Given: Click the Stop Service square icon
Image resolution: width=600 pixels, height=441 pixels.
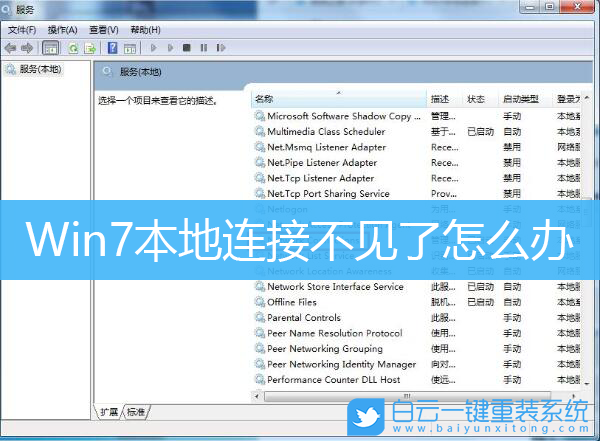Looking at the screenshot, I should [x=187, y=48].
